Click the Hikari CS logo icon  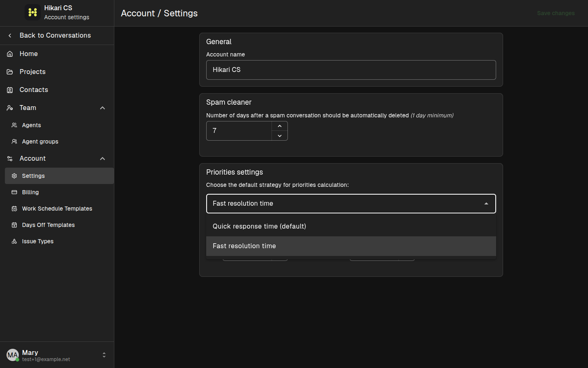[33, 12]
